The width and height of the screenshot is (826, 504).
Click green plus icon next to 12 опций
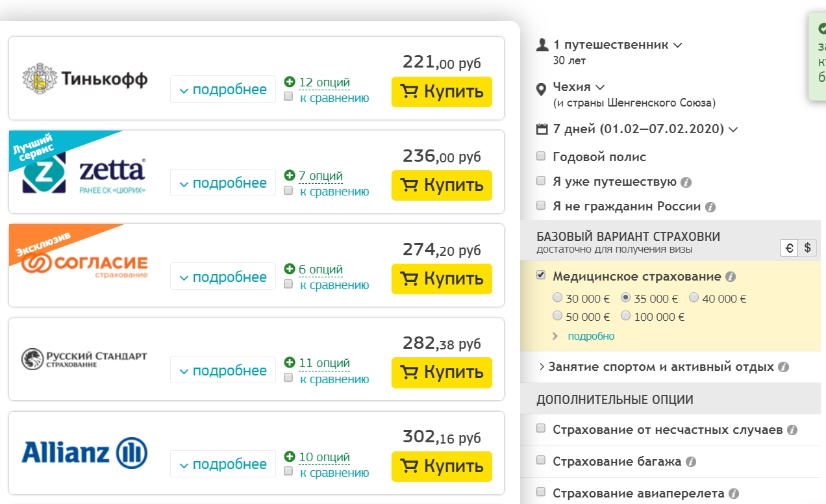click(290, 82)
